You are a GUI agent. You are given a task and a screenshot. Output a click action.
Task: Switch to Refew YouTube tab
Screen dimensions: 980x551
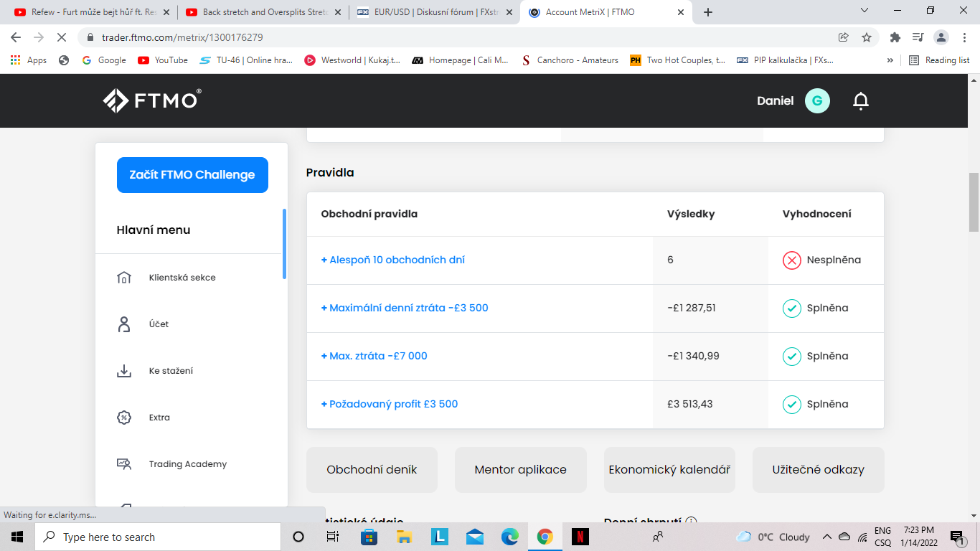[93, 12]
